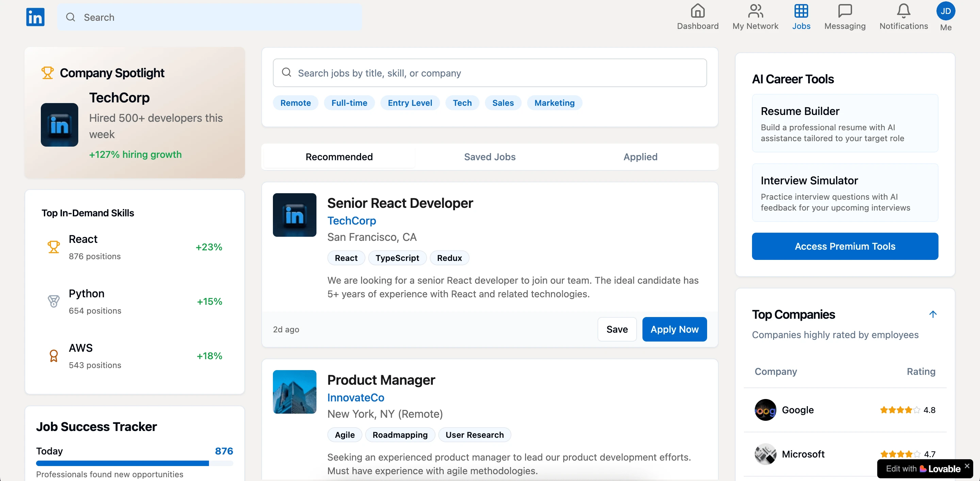Close the Edit with Lovable badge
980x481 pixels.
coord(967,466)
